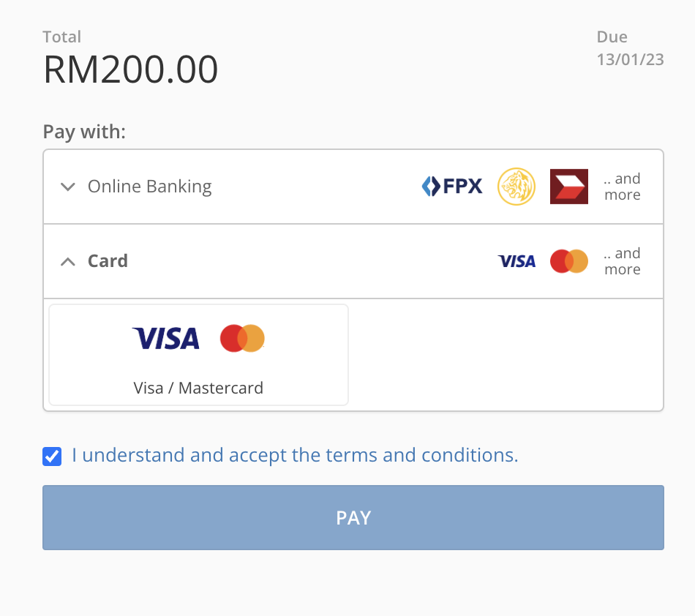Click '.. and more' in the Card row
The width and height of the screenshot is (695, 616).
click(x=622, y=261)
